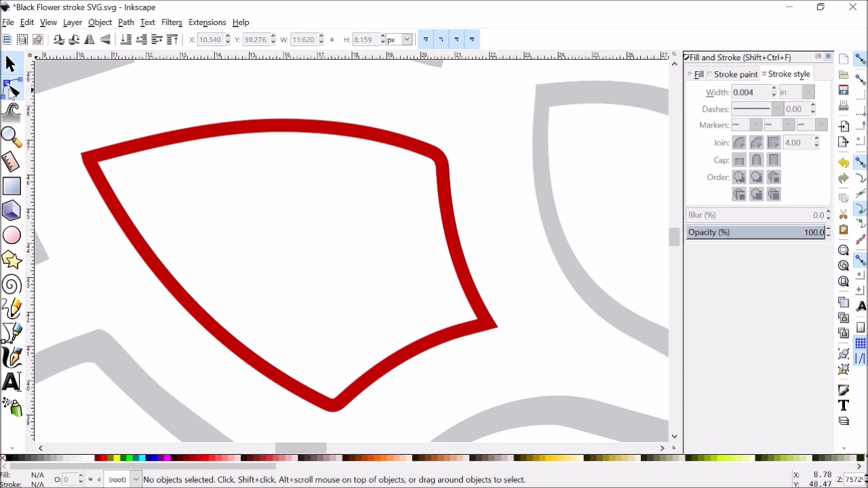Flip selection horizontally
Viewport: 868px width, 488px height.
[x=90, y=40]
